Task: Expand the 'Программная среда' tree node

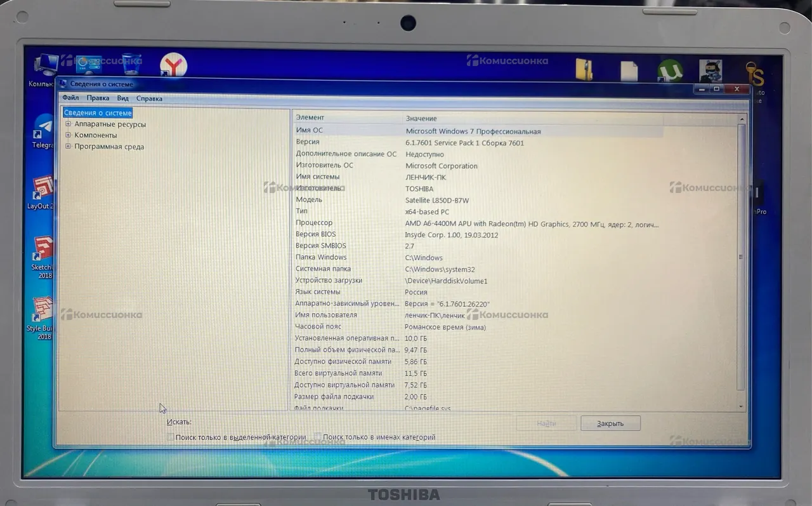Action: 68,147
